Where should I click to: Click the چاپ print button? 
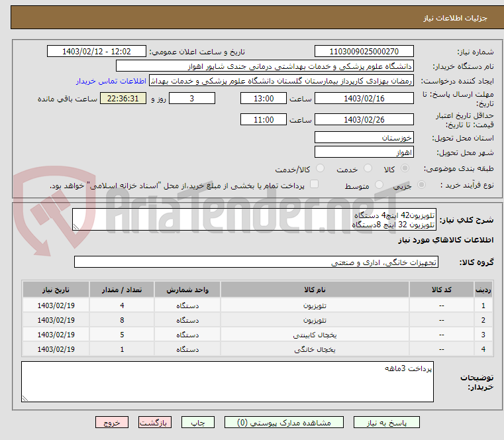pyautogui.click(x=197, y=422)
